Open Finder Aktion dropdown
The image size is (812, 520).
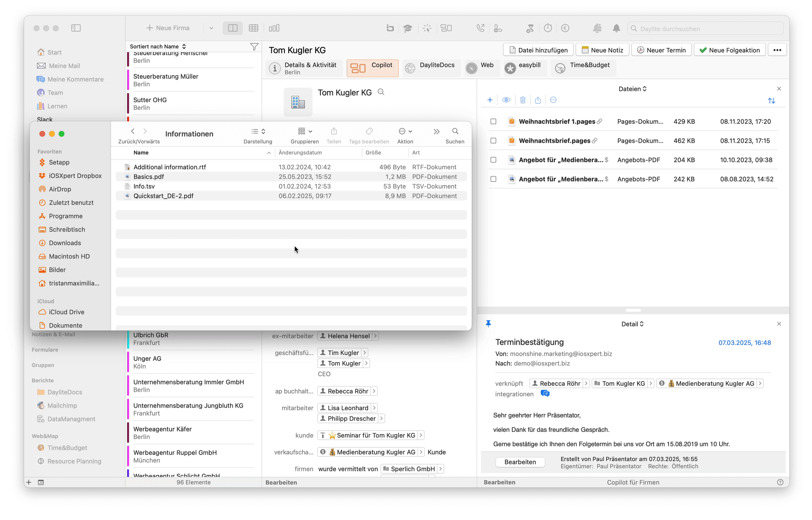coord(405,131)
